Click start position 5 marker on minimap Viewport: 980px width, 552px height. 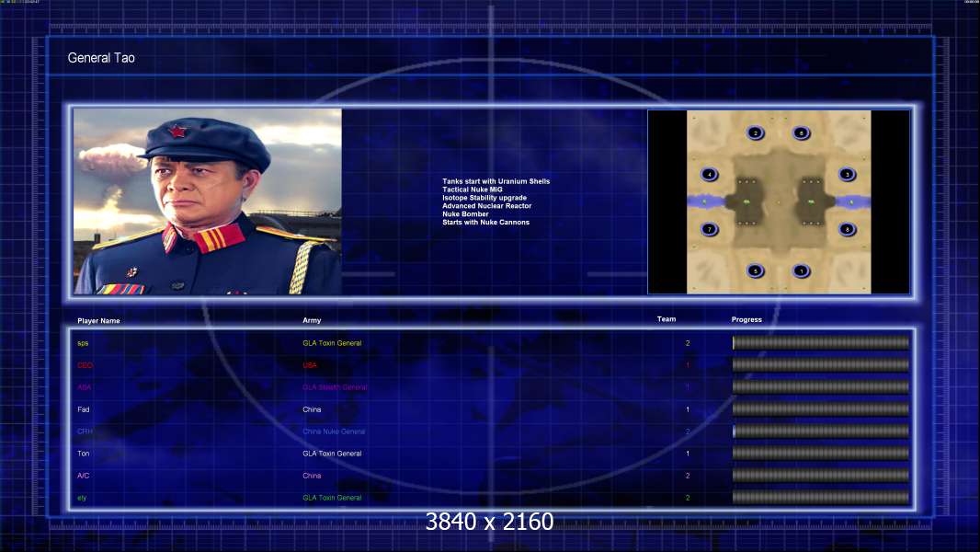point(755,271)
